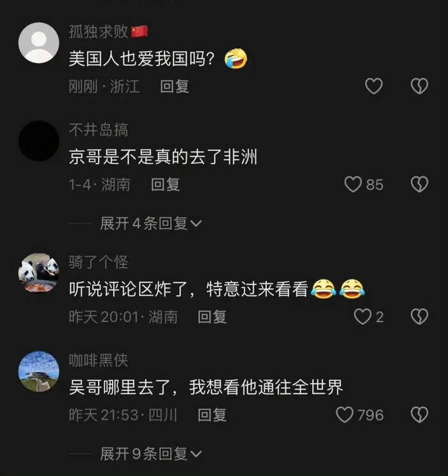
Task: Reply to comment posted 昨天 20:01
Action: pyautogui.click(x=212, y=317)
